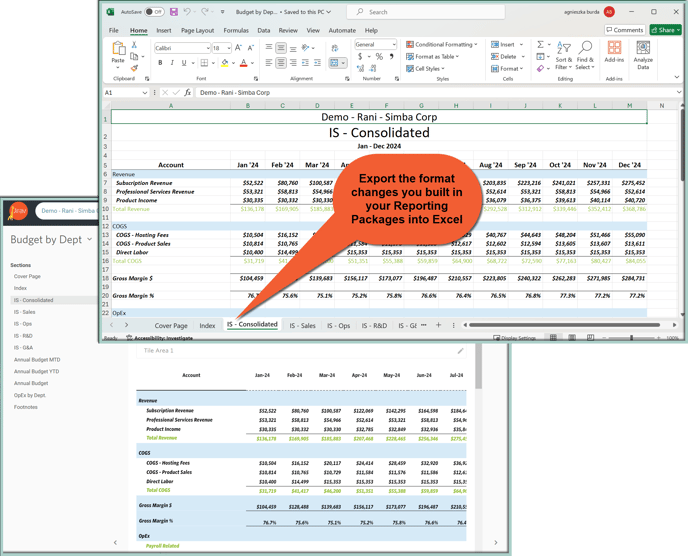The width and height of the screenshot is (688, 556).
Task: Click in the Excel Search box
Action: click(426, 12)
